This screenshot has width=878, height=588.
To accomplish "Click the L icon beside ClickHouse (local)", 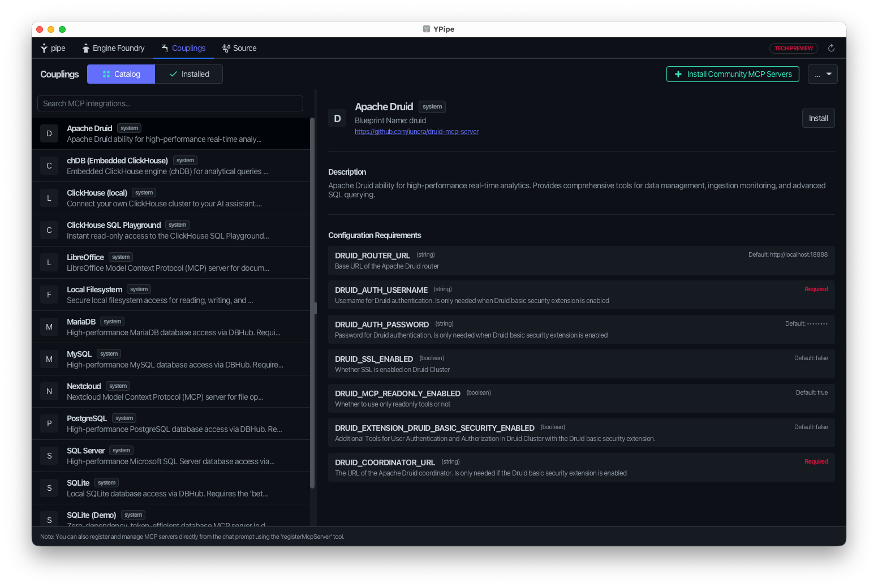I will (x=49, y=198).
